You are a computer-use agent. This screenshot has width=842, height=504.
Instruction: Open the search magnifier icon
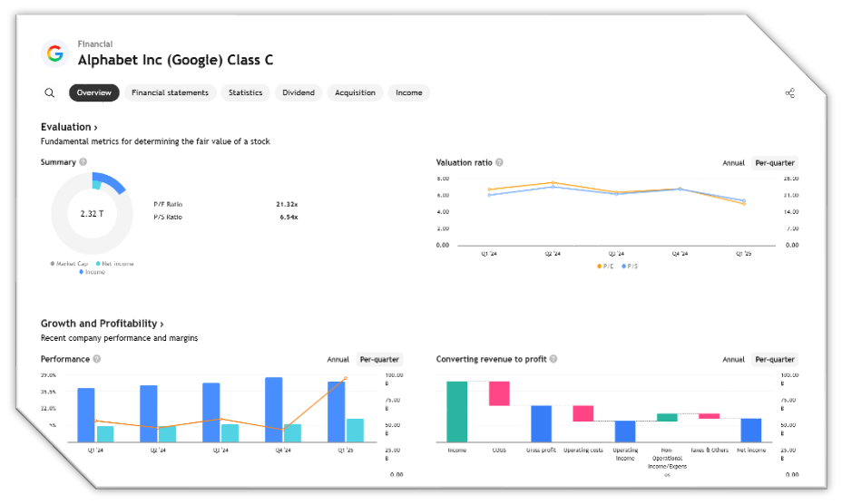49,92
